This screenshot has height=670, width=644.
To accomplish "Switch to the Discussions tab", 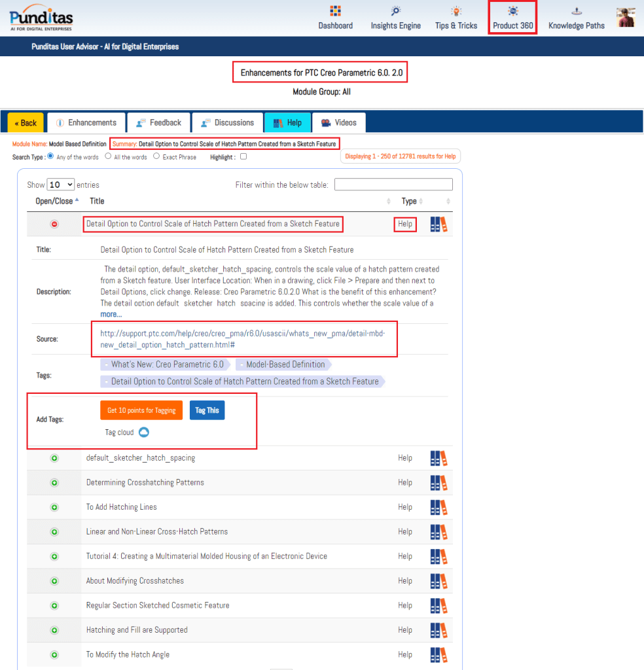I will click(227, 122).
